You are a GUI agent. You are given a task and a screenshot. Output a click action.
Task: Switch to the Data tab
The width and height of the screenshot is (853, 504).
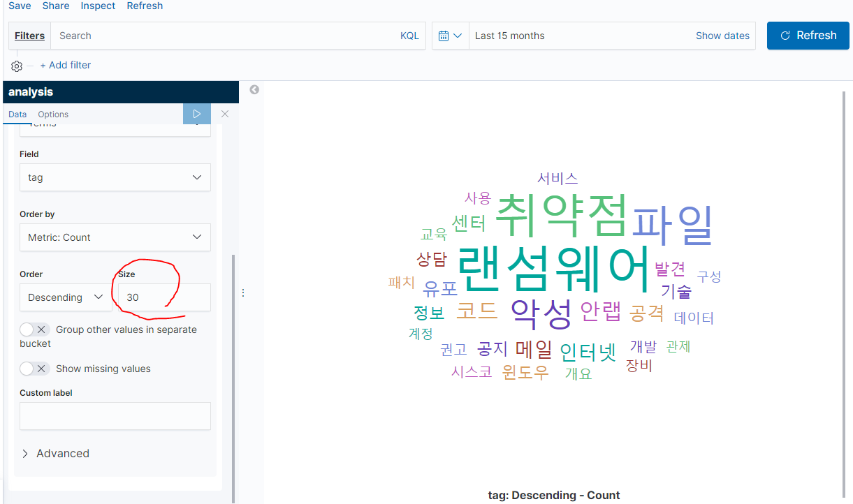(17, 114)
